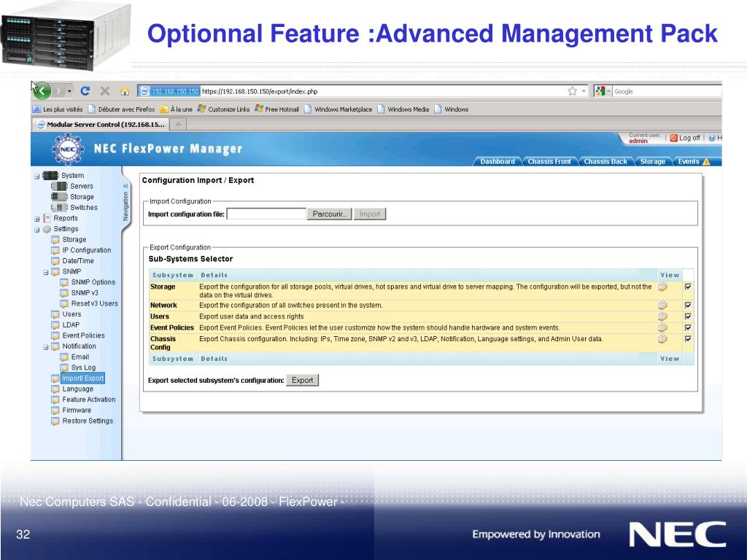Click the browser Back arrow button
The width and height of the screenshot is (747, 560).
[42, 90]
